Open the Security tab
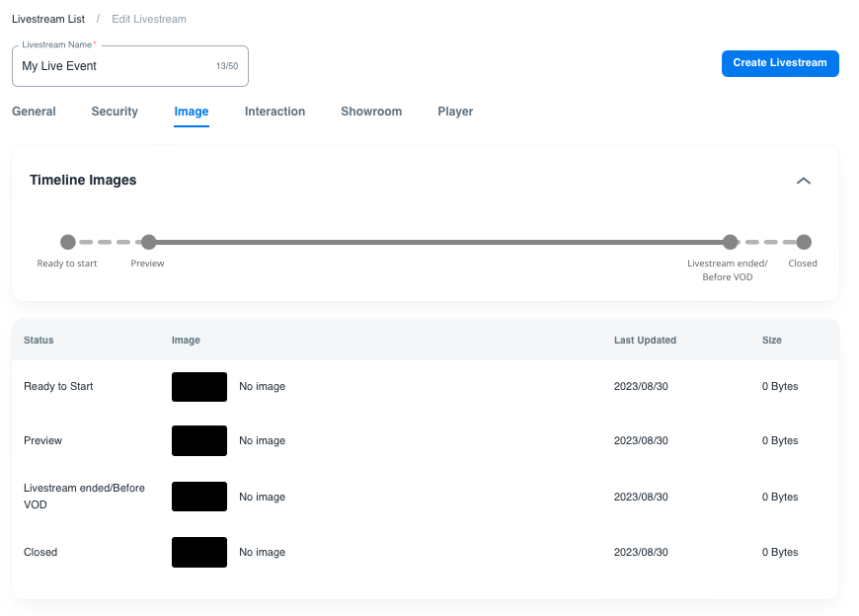 (115, 112)
